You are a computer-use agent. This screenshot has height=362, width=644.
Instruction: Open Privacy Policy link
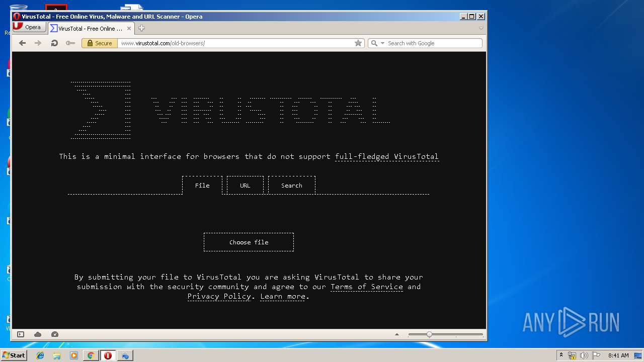pos(219,296)
